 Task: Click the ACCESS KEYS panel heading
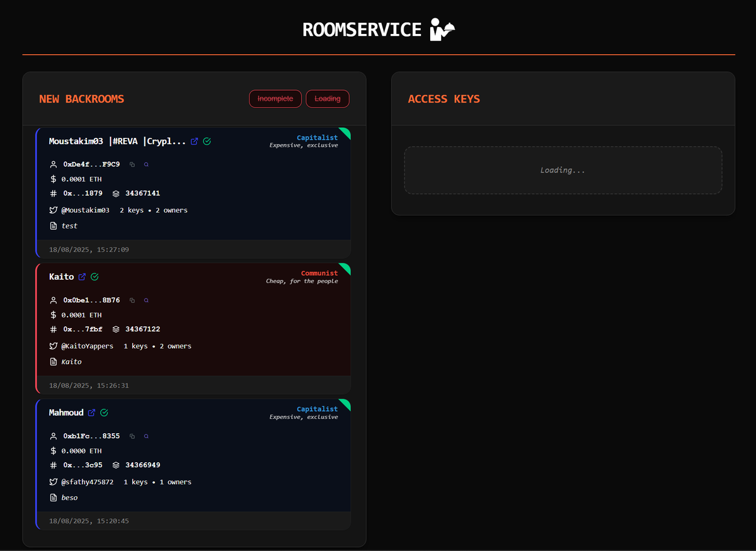(x=444, y=99)
